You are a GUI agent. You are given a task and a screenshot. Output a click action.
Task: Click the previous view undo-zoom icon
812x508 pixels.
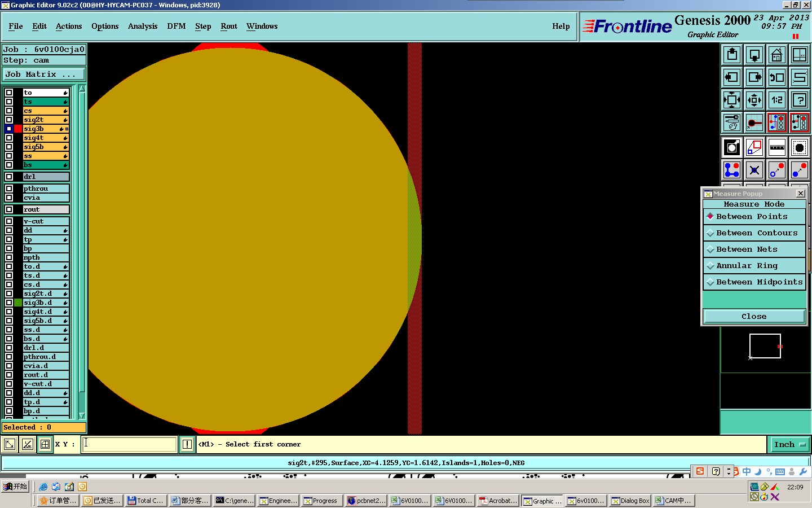(777, 77)
